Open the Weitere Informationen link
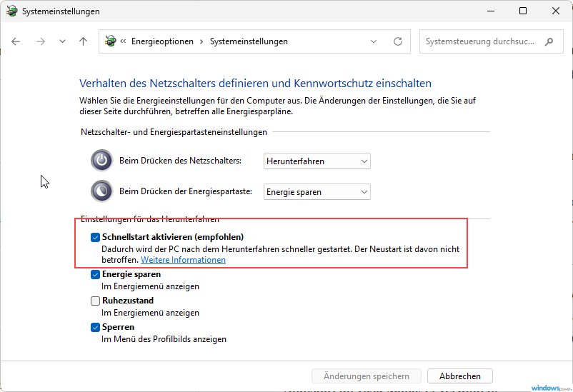The height and width of the screenshot is (392, 573). click(183, 260)
